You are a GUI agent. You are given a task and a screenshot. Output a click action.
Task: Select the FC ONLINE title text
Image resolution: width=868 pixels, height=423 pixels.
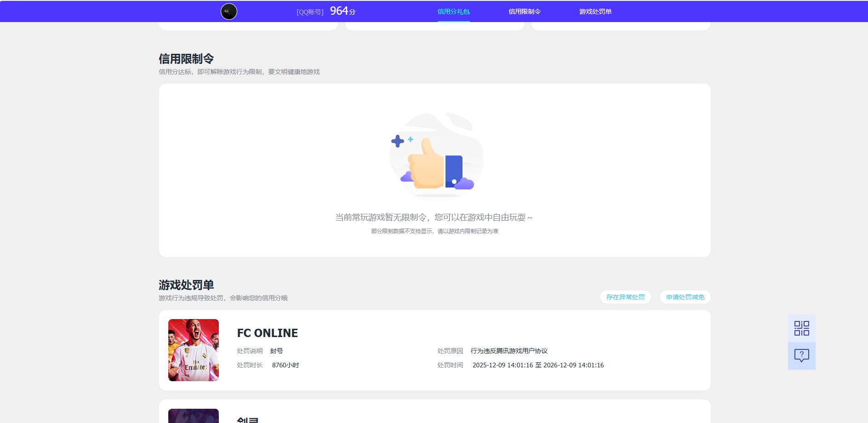268,333
